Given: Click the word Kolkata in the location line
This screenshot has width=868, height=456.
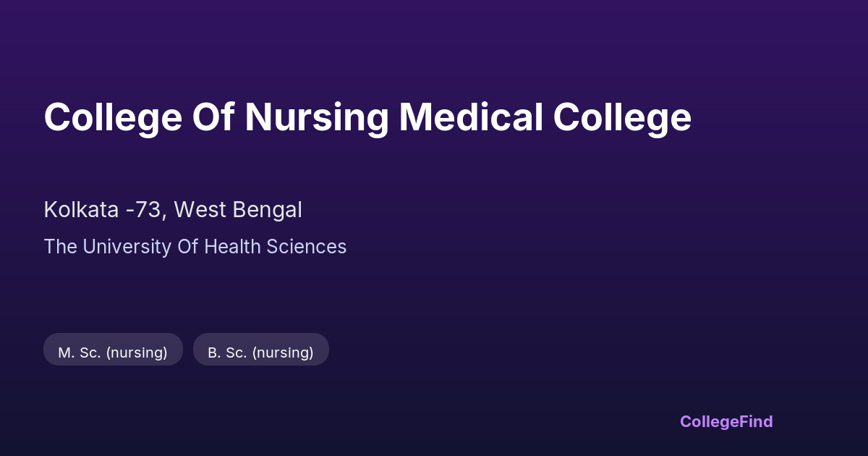Looking at the screenshot, I should [81, 210].
